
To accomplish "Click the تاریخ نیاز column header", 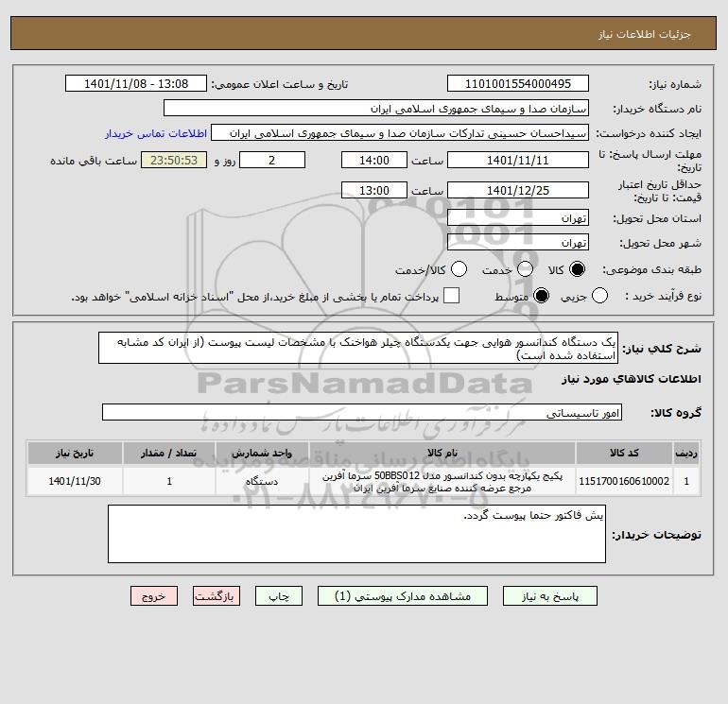I will pyautogui.click(x=75, y=453).
